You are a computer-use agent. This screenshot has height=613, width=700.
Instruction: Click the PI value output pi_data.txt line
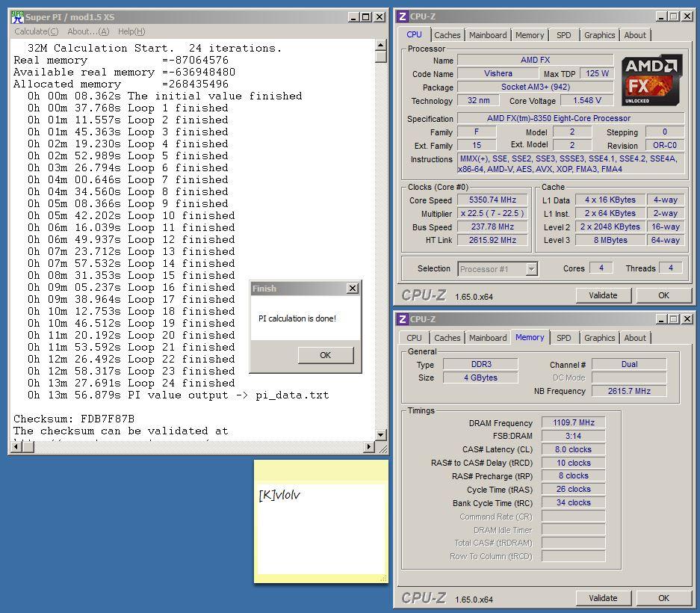pos(178,395)
